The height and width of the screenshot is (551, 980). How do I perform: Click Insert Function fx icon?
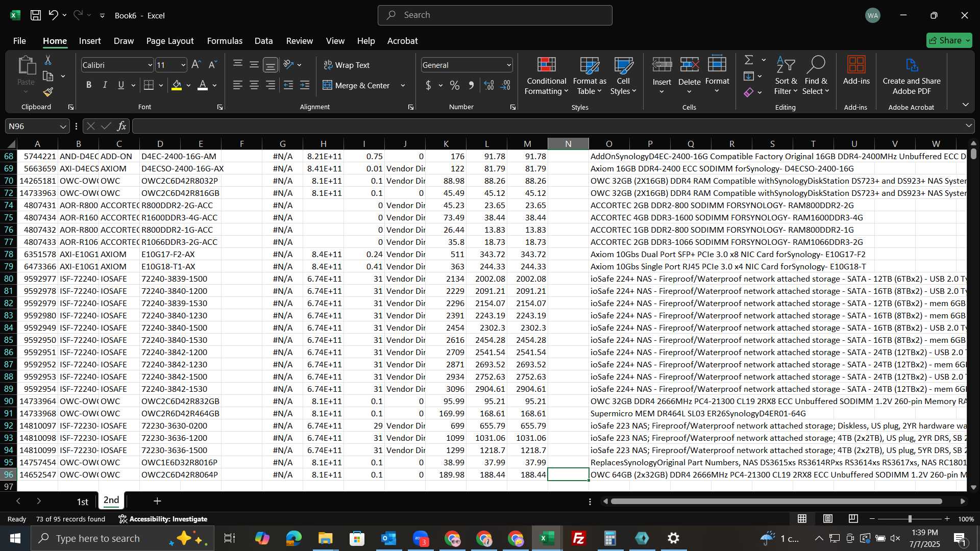(x=121, y=126)
